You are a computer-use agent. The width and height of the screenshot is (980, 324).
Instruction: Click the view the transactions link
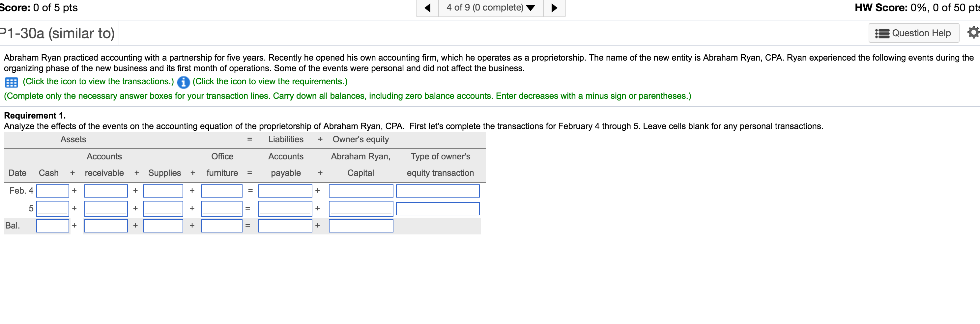click(98, 81)
